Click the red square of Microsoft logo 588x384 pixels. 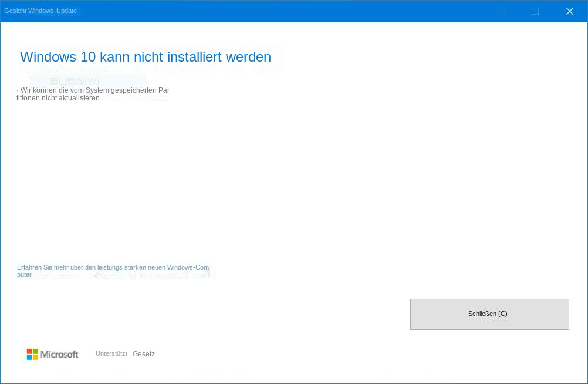pos(29,351)
